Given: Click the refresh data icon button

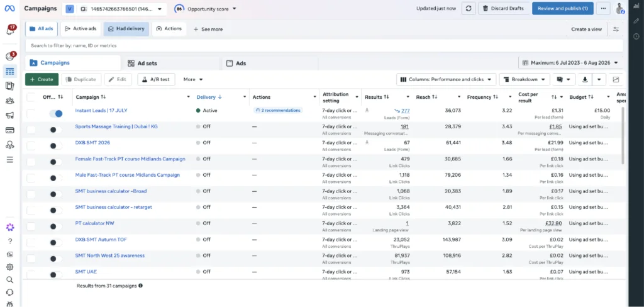Looking at the screenshot, I should [x=468, y=8].
